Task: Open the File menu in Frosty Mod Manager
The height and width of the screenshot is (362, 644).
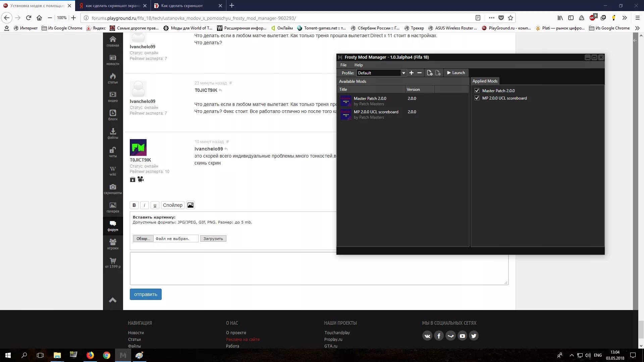Action: tap(343, 65)
